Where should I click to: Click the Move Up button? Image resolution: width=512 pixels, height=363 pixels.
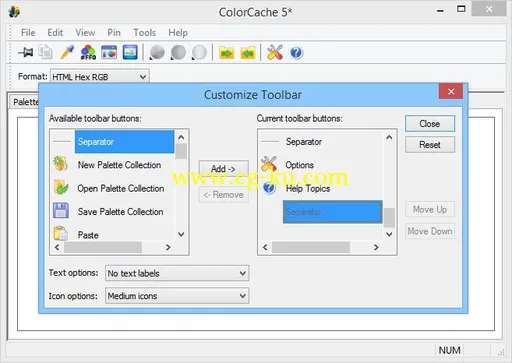click(430, 209)
